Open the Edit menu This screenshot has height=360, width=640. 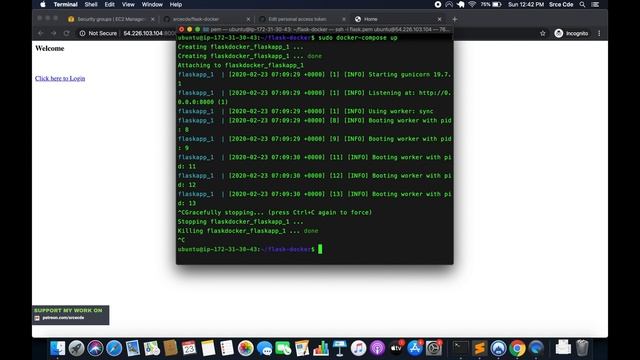click(109, 4)
